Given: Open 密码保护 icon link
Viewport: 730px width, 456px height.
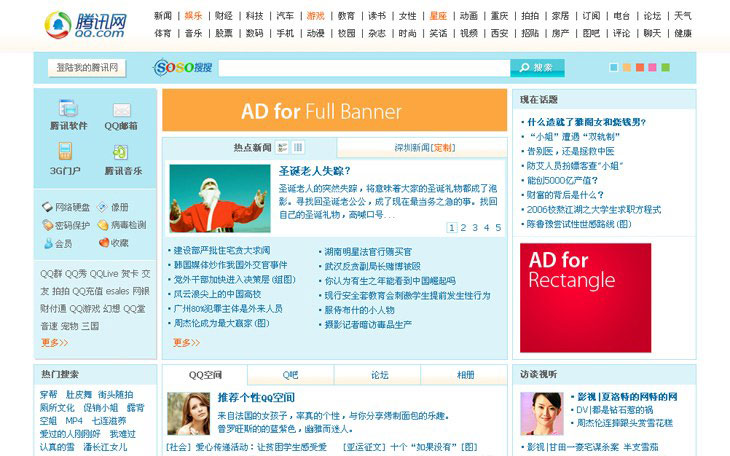Looking at the screenshot, I should 66,225.
